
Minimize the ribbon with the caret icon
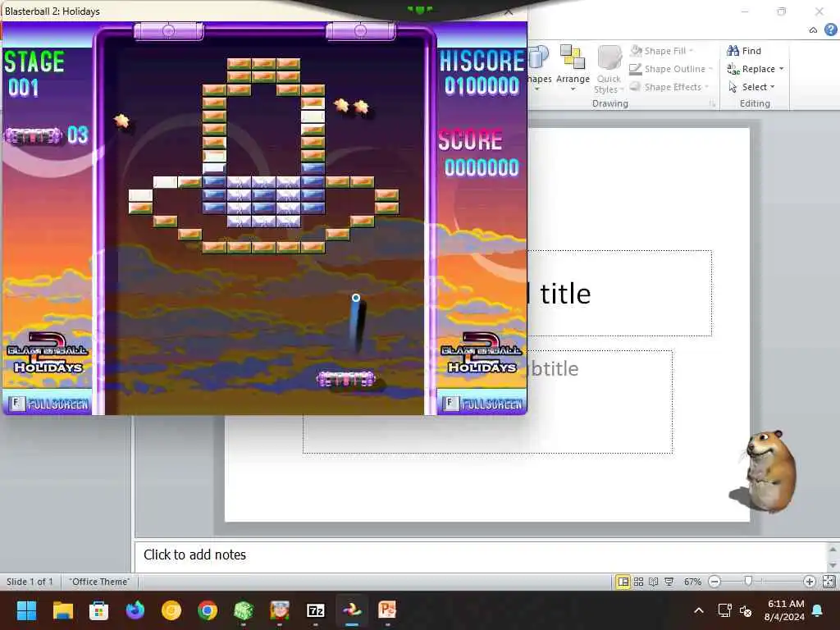(x=813, y=30)
